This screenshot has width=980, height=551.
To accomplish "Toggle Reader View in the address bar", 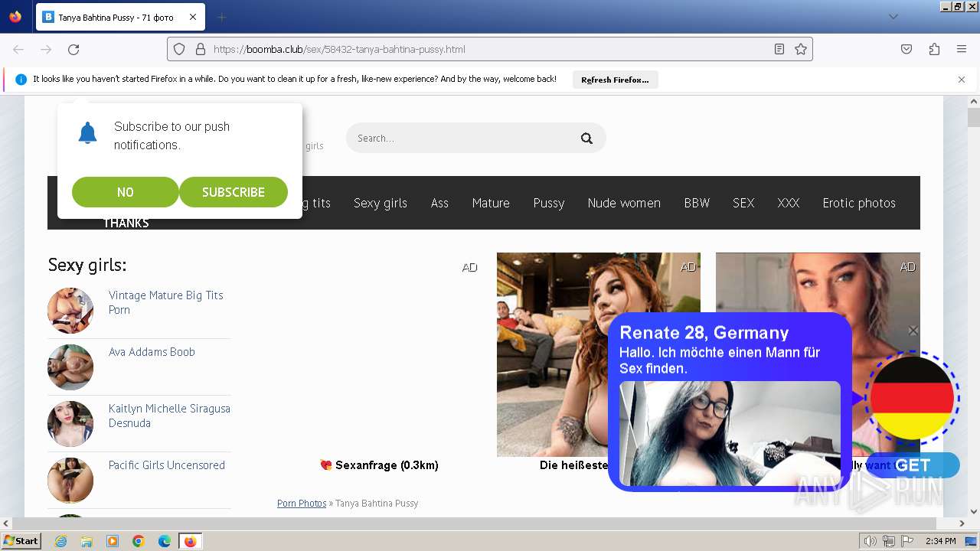I will 779,49.
